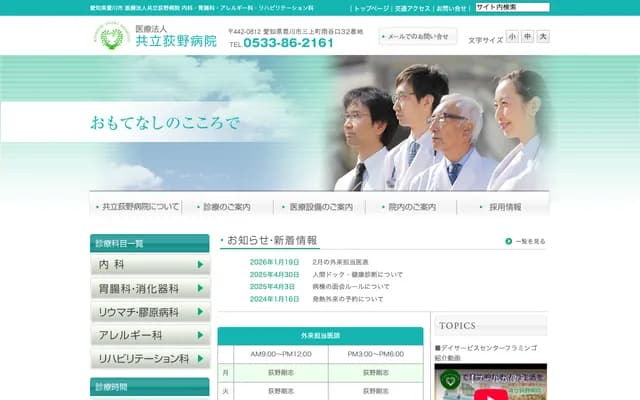Open news 発熱外来の予約について
Viewport: 640px width, 400px height.
(348, 299)
